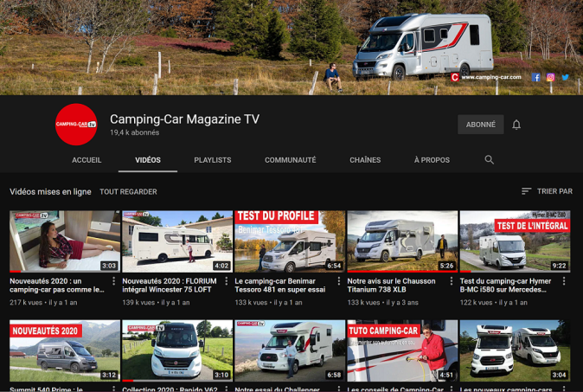Screen dimensions: 583x392
Task: Open the channel search magnifier icon
Action: pos(490,160)
